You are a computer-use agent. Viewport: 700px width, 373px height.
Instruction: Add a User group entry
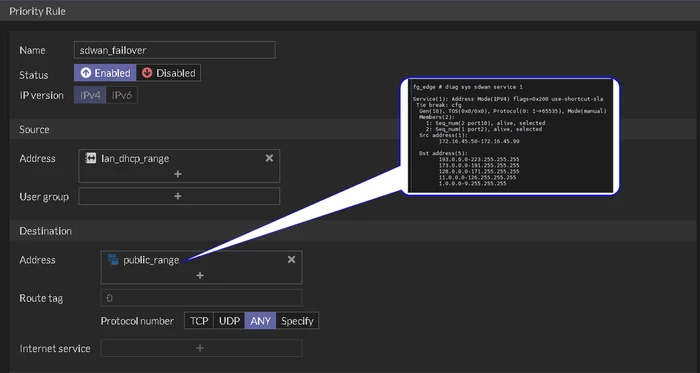tap(179, 196)
